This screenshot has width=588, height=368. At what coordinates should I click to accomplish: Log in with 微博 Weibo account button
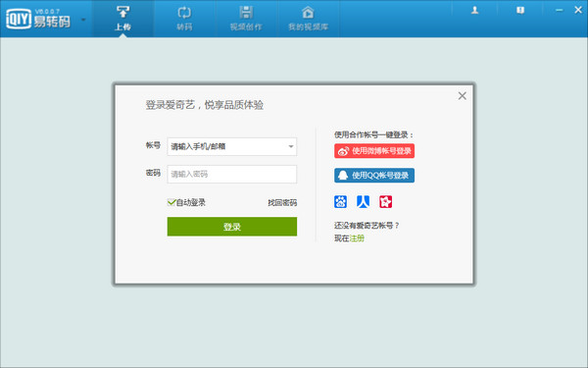coord(374,151)
